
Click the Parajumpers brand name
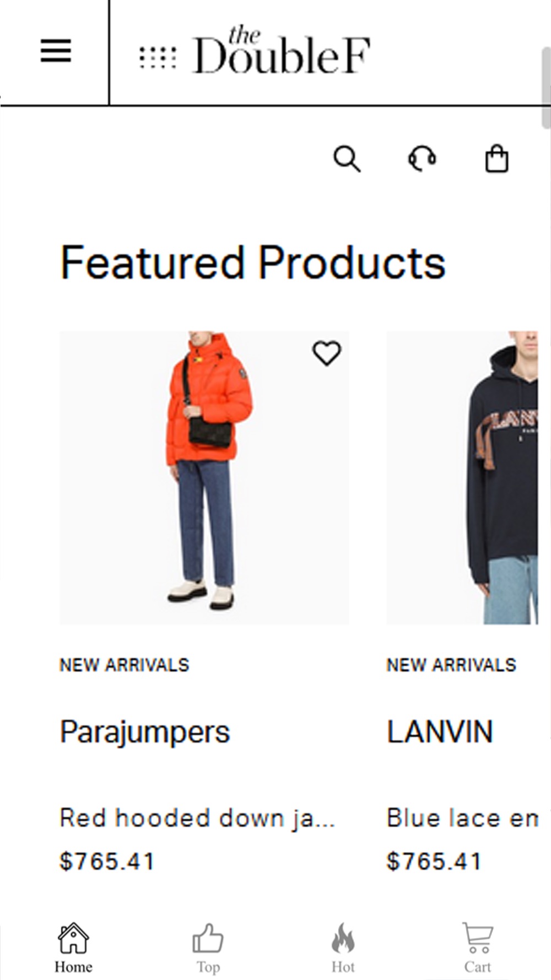coord(145,732)
